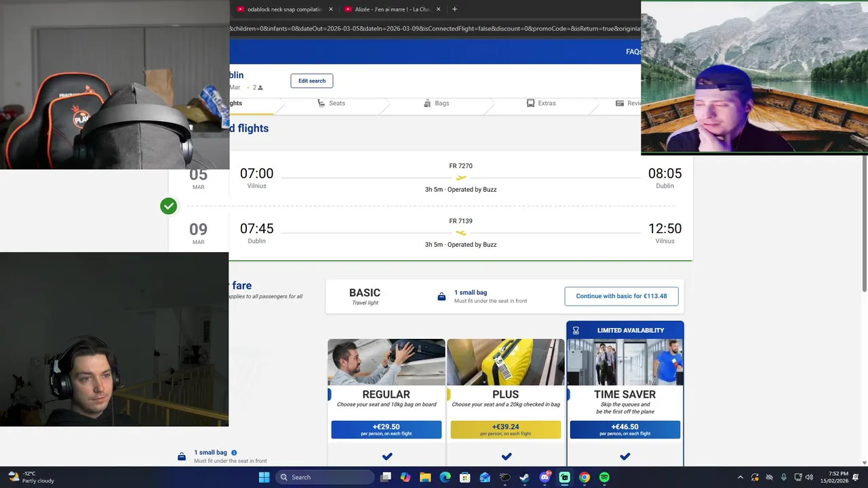Close the Alizée browser tab
This screenshot has width=868, height=488.
point(438,9)
